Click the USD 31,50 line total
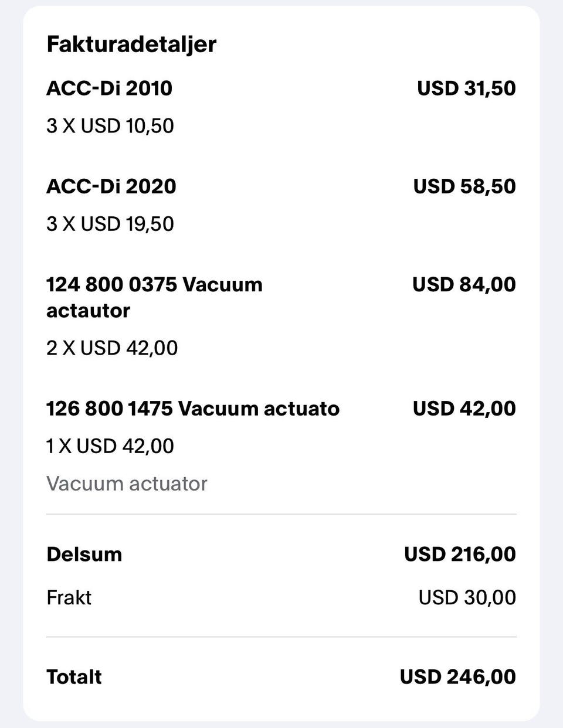Viewport: 563px width, 728px height. point(466,89)
